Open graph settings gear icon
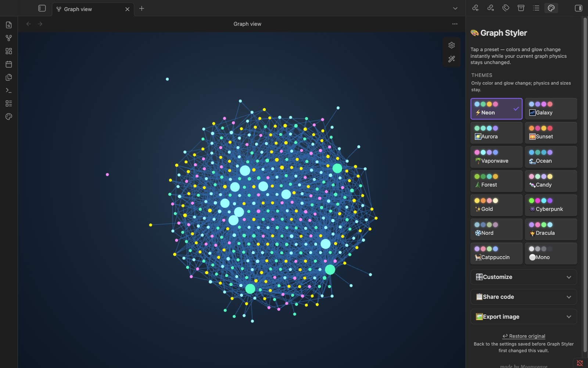This screenshot has width=588, height=368. [x=452, y=45]
